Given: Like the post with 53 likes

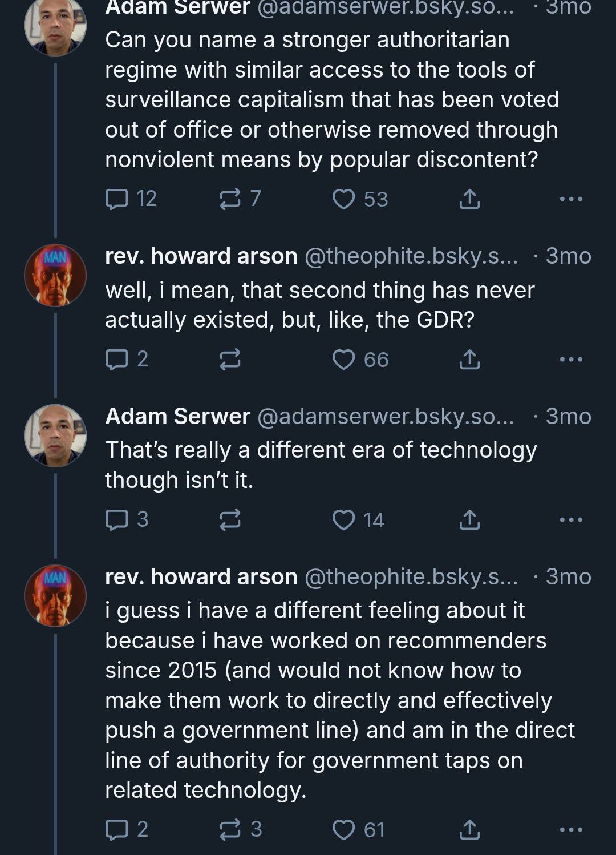Looking at the screenshot, I should 344,199.
